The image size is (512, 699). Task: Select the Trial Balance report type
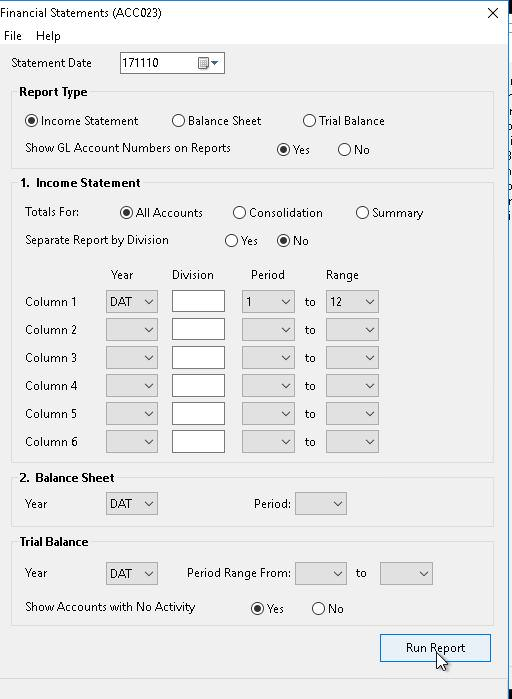coord(344,121)
